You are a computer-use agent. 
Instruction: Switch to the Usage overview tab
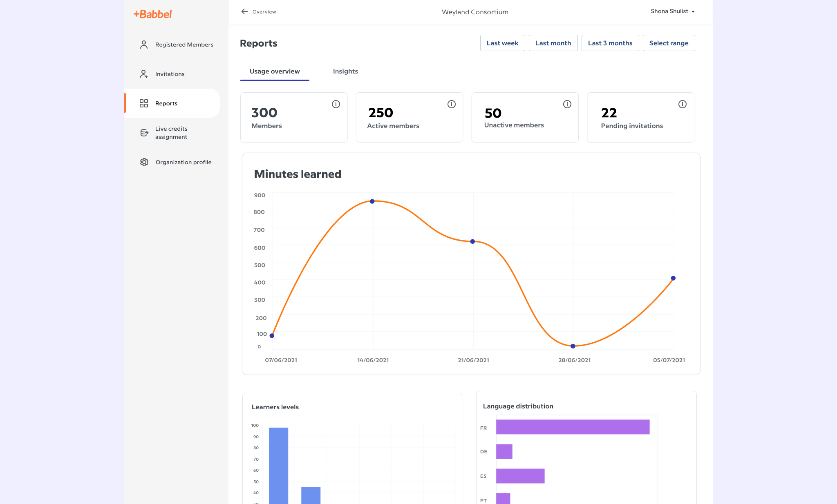[x=275, y=71]
